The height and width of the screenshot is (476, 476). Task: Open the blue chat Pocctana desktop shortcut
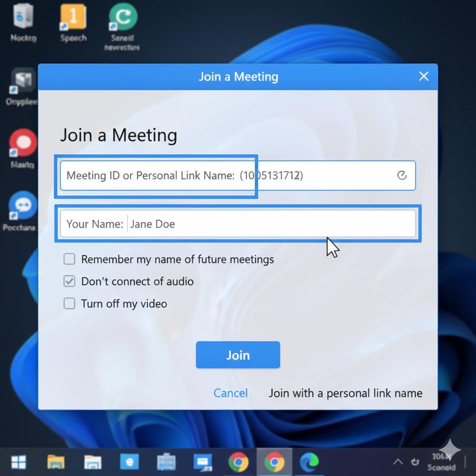tap(20, 212)
